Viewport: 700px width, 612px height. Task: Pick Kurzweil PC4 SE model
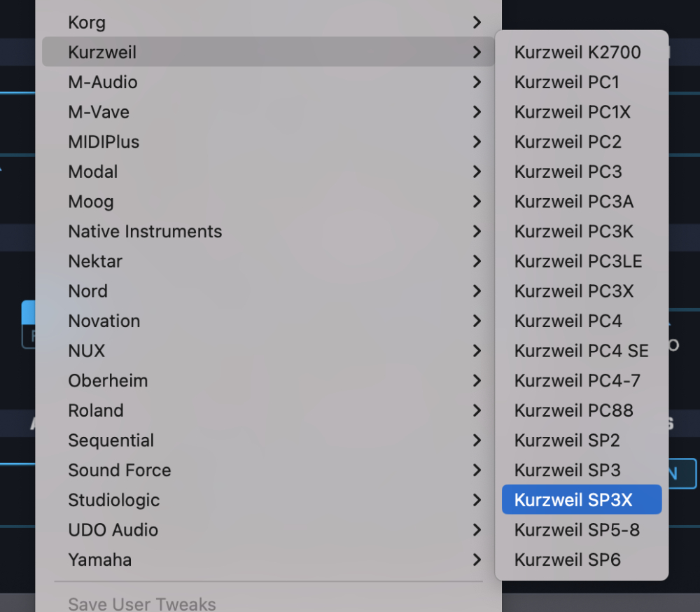[x=581, y=351]
